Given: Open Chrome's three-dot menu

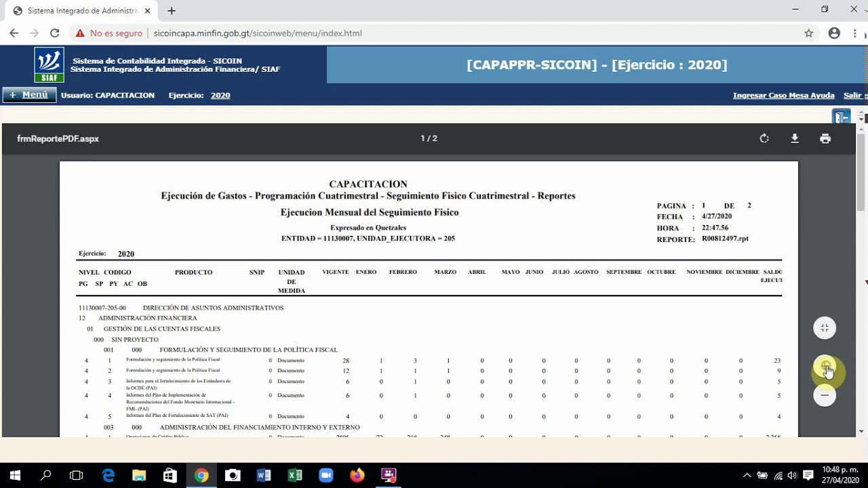Looking at the screenshot, I should coord(856,33).
